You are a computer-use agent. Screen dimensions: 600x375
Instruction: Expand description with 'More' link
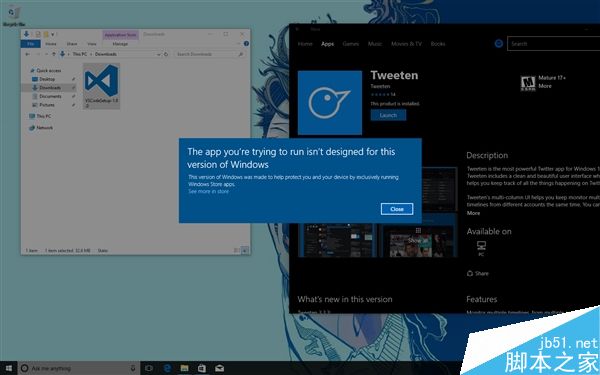[x=473, y=213]
